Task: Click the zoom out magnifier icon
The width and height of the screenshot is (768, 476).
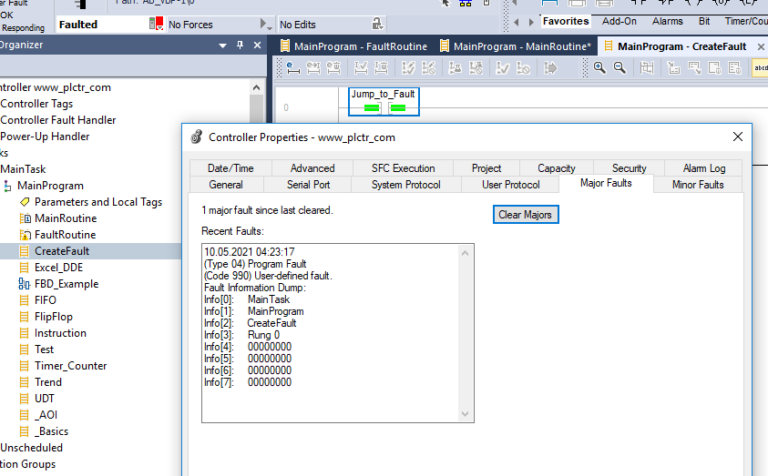Action: tap(620, 68)
